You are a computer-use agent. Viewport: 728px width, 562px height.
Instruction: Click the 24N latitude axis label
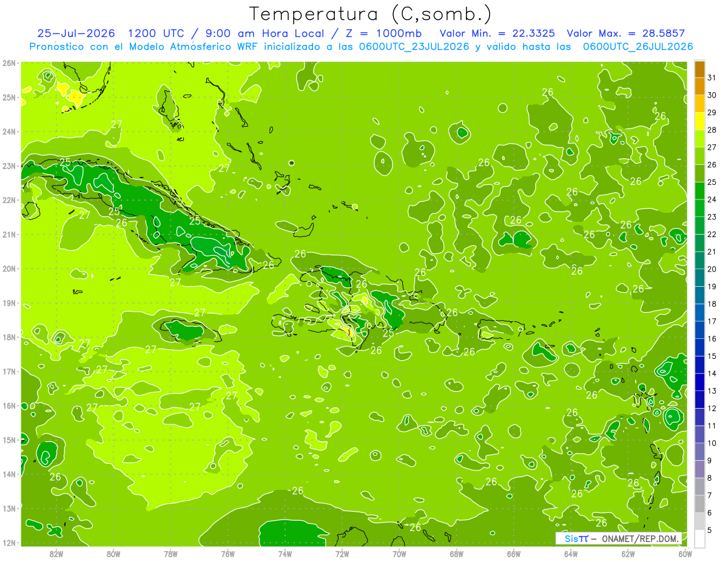(x=8, y=132)
